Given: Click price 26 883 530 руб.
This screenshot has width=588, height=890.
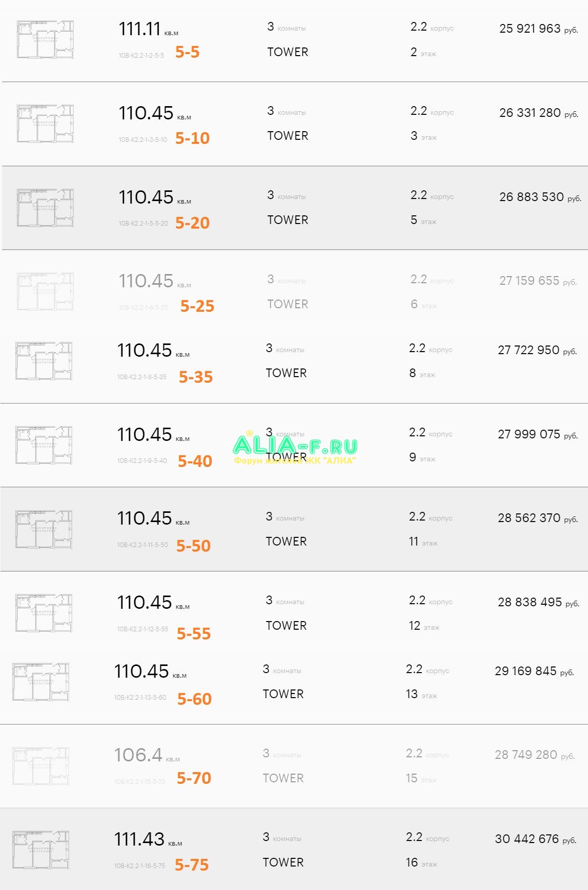Looking at the screenshot, I should 540,197.
